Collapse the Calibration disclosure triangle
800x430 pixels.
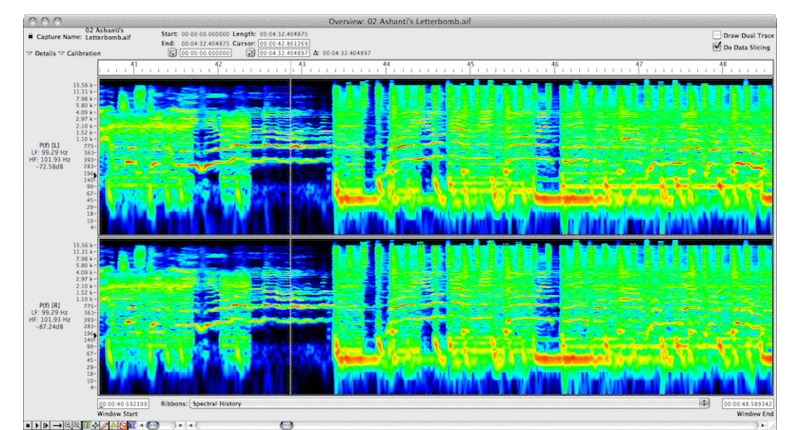(61, 53)
